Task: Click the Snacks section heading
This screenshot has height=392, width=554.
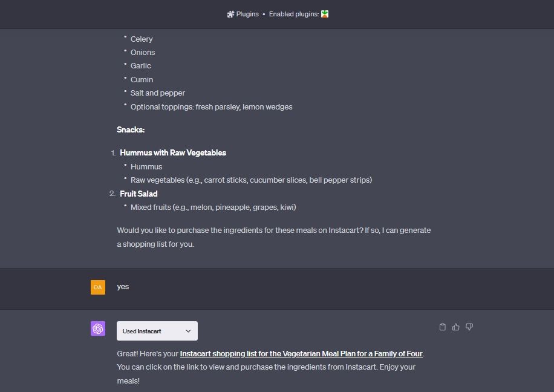Action: coord(131,129)
